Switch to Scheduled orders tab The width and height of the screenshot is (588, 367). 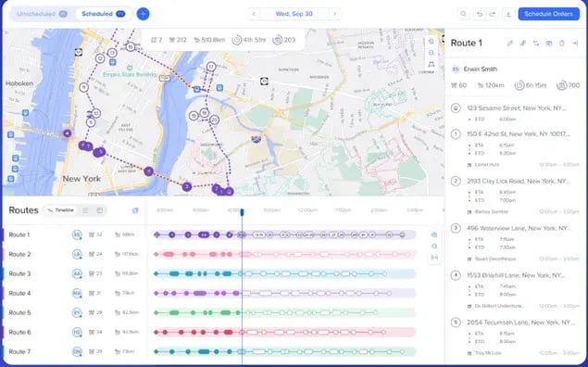pyautogui.click(x=103, y=14)
